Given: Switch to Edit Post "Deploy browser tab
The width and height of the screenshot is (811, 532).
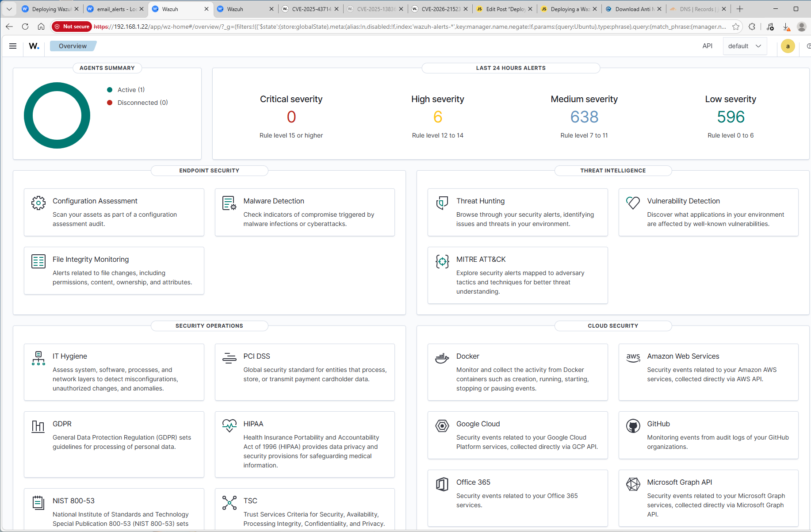Looking at the screenshot, I should [x=504, y=9].
